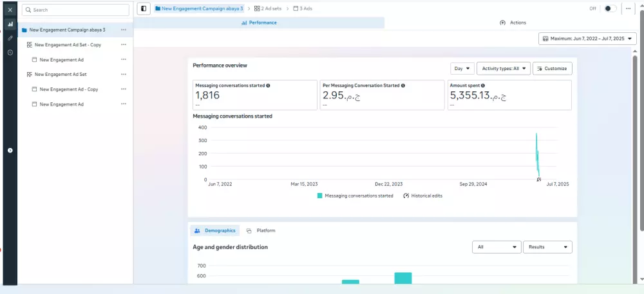This screenshot has height=294, width=644.
Task: Open the All dropdown in Age and gender distribution
Action: point(497,247)
